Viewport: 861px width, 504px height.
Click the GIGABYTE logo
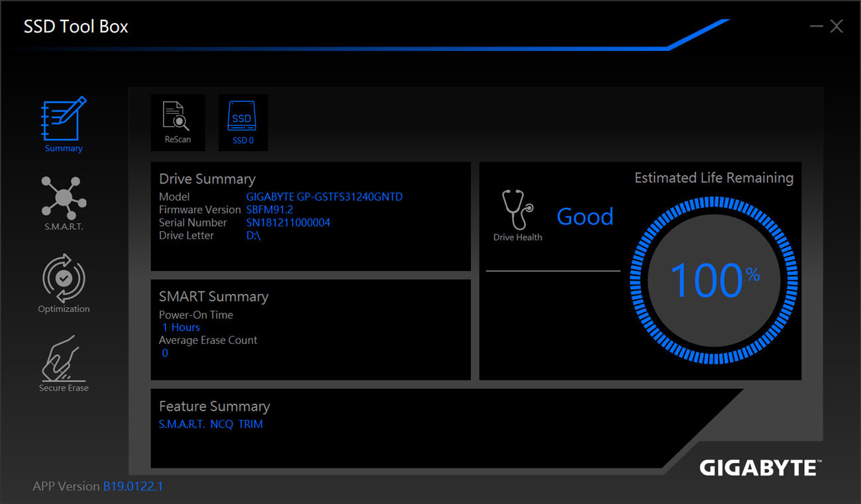759,468
